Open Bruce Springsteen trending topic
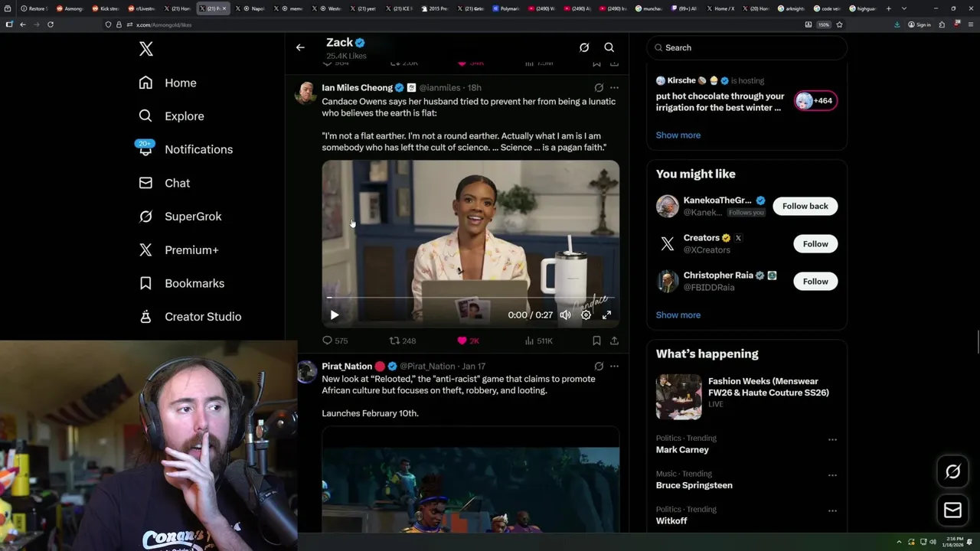 coord(694,485)
